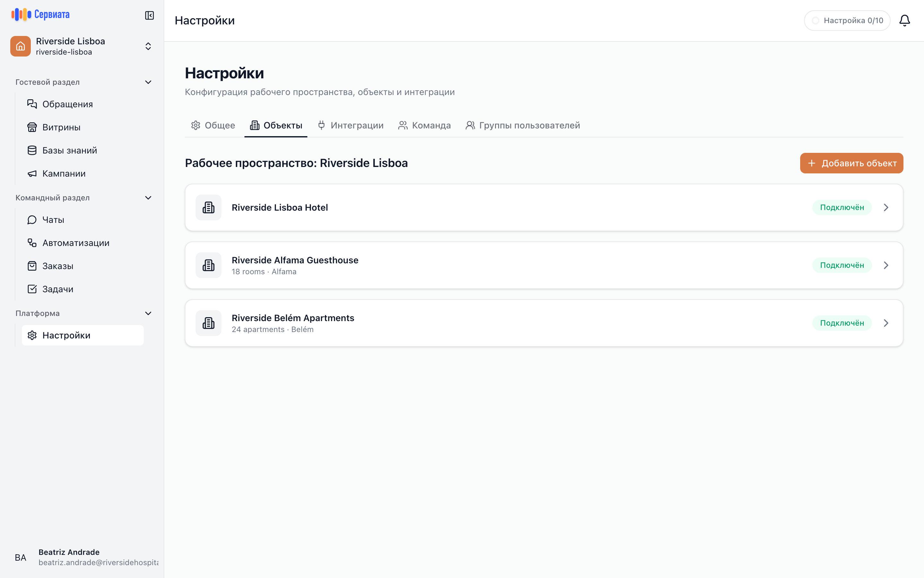924x578 pixels.
Task: Expand Riverside Lisboa Hotel chevron
Action: pyautogui.click(x=886, y=207)
